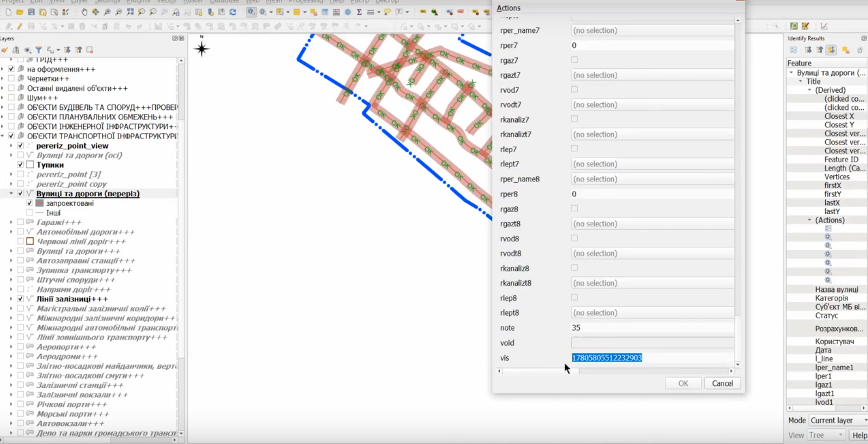Manage map themes eye icon
The image size is (868, 444).
(28, 50)
